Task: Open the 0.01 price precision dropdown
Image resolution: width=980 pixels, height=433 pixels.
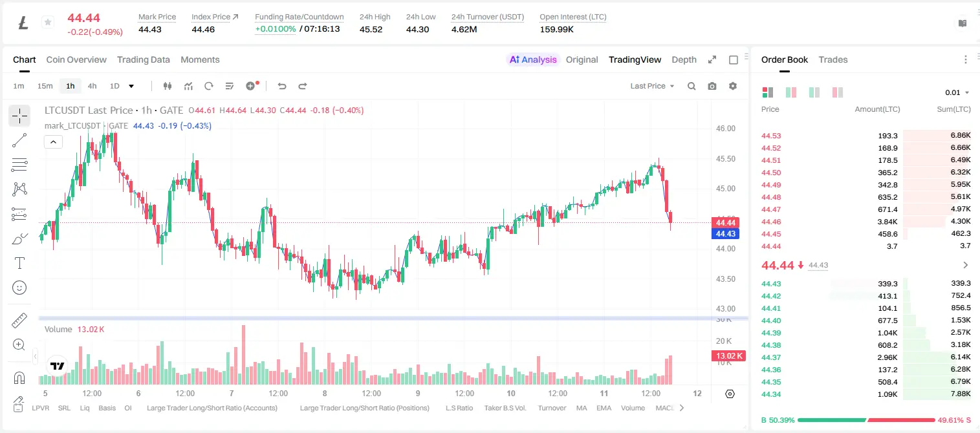Action: [x=957, y=92]
